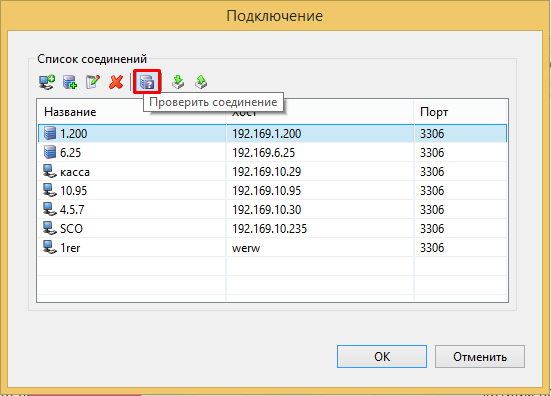This screenshot has width=551, height=396.
Task: Click the Отменить button
Action: coord(480,357)
